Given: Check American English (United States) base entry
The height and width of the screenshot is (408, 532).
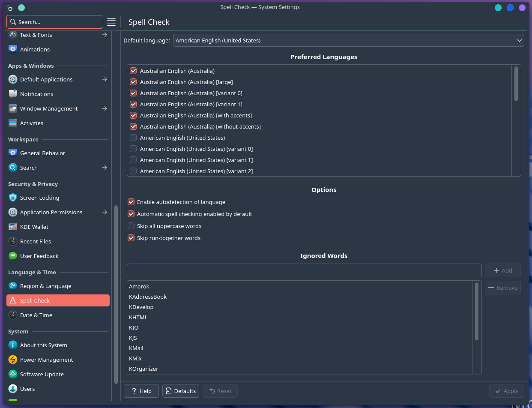Looking at the screenshot, I should 133,138.
